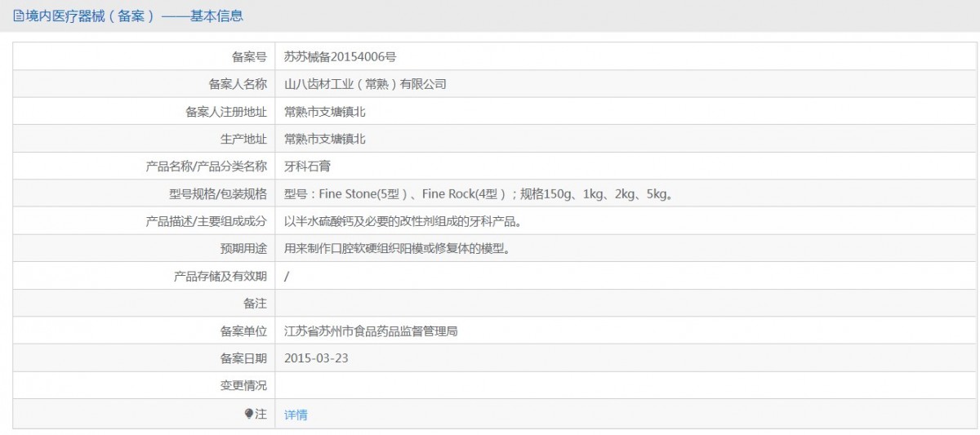Click the 产品存储及有效期 label
The image size is (980, 435).
pos(220,276)
